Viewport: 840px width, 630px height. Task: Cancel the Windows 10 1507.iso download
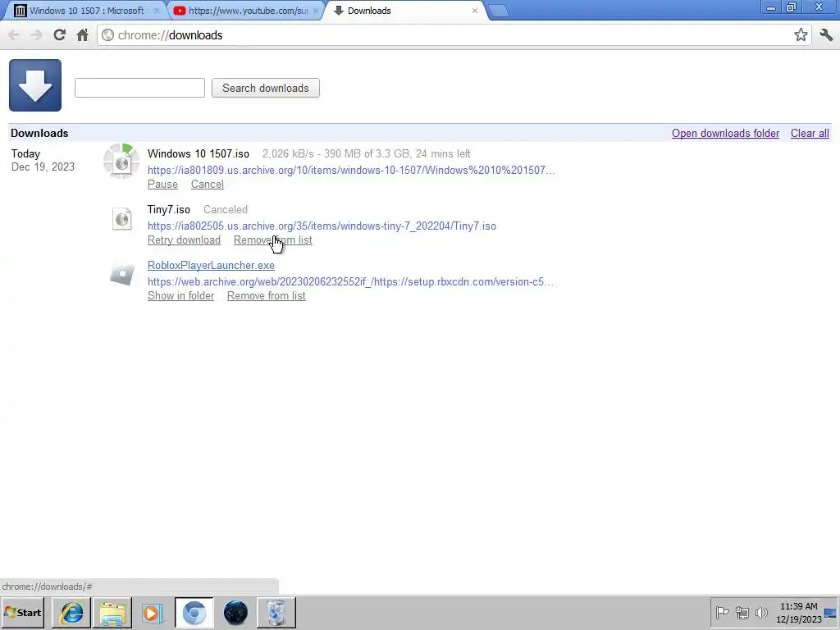tap(208, 185)
